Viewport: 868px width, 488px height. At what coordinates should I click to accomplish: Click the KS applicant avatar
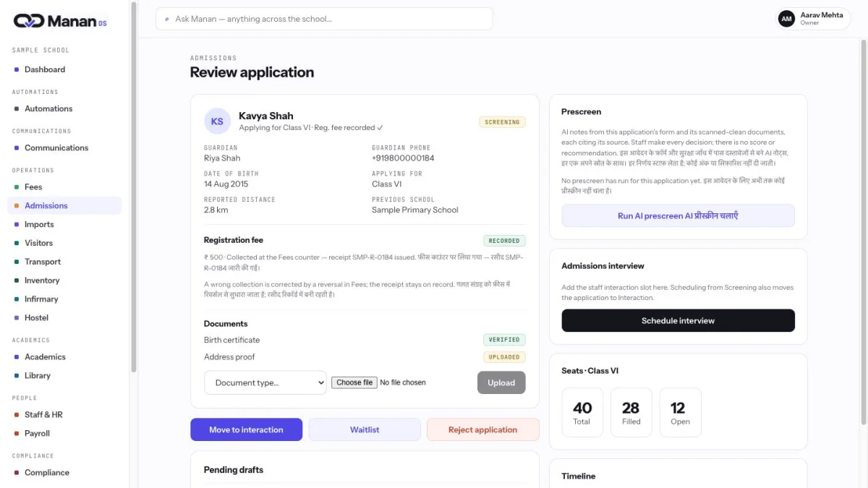pyautogui.click(x=217, y=121)
